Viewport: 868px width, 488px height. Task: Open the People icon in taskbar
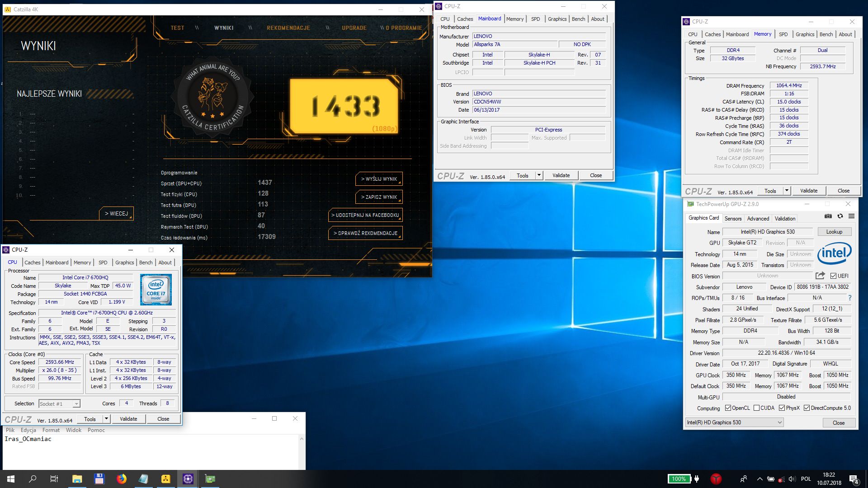tap(744, 479)
